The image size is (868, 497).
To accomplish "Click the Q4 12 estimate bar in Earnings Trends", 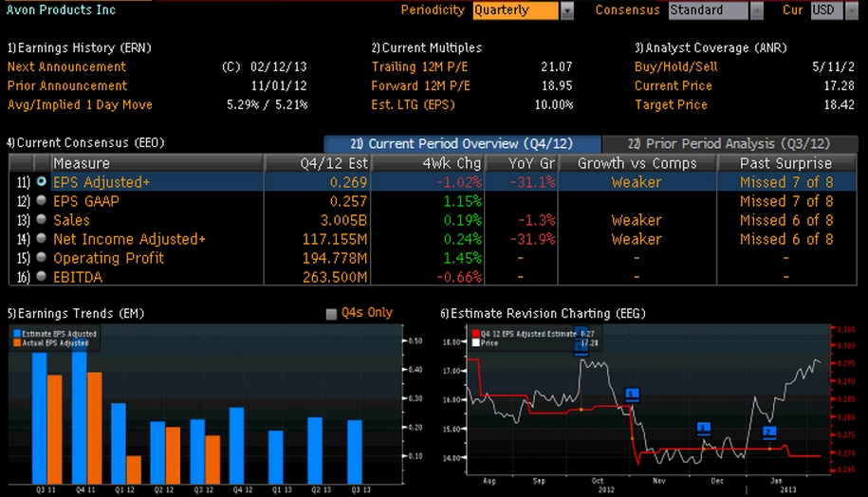I will tap(237, 446).
